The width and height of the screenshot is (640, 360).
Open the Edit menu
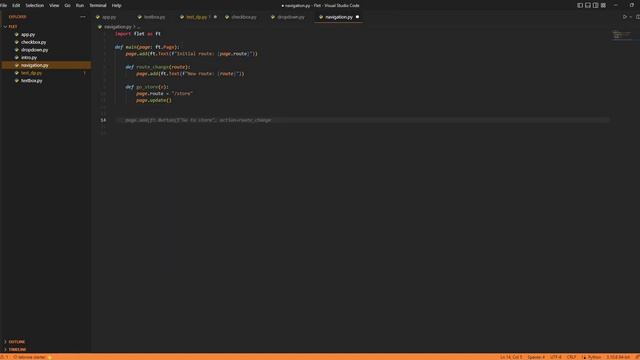[x=16, y=5]
